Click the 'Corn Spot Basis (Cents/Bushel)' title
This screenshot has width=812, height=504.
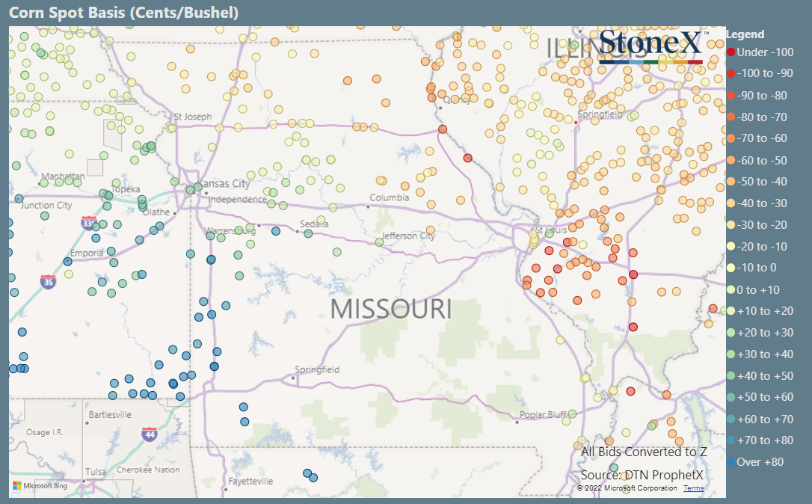[x=124, y=13]
